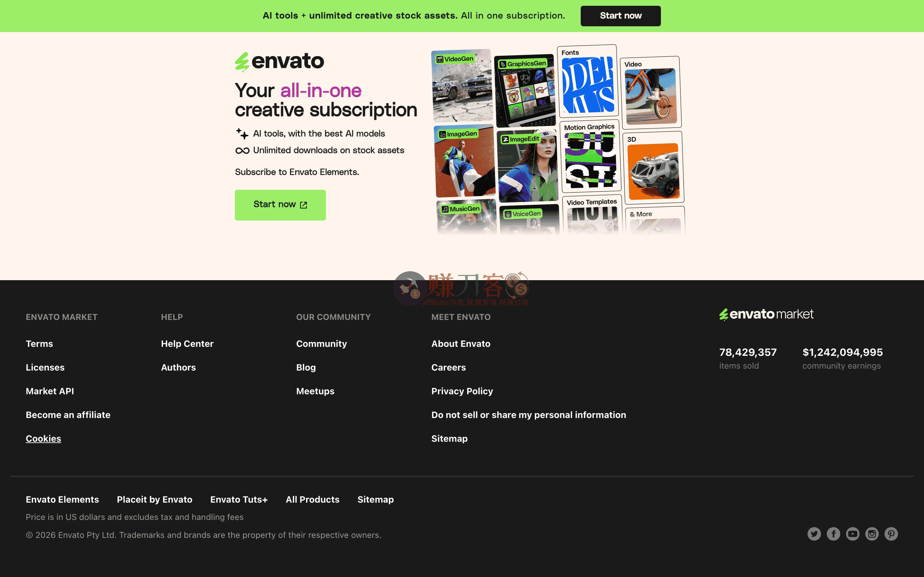Screen dimensions: 924x577
Task: Click the green Start now subscription button
Action: click(280, 205)
